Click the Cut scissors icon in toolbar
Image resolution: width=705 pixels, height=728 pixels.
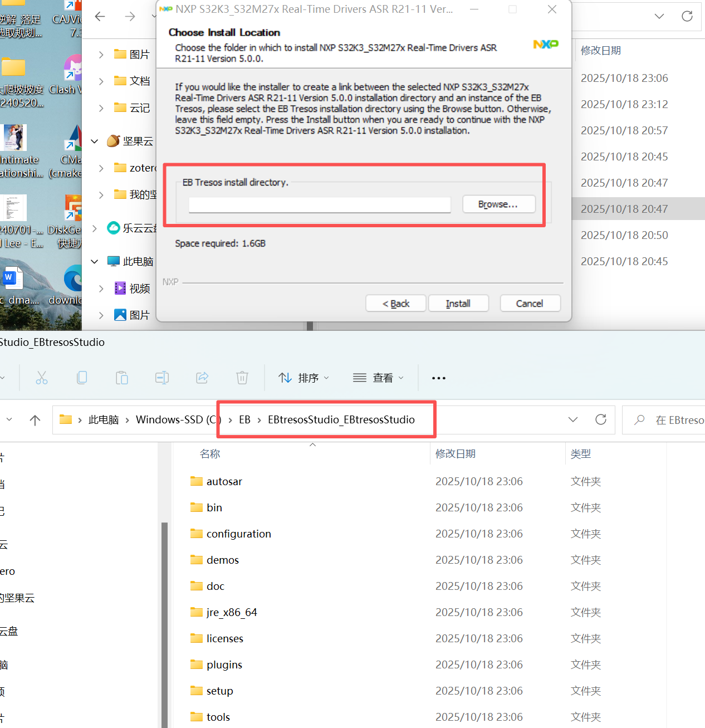(42, 378)
